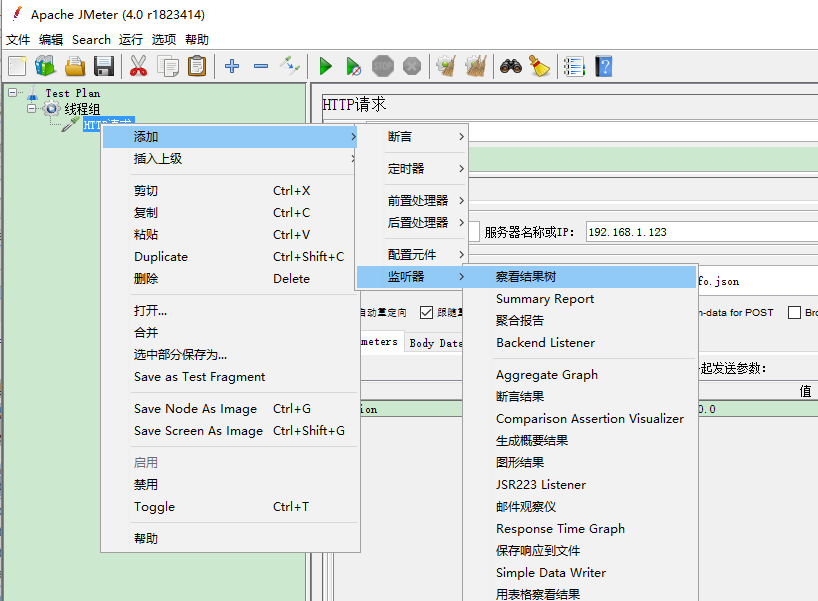Image resolution: width=818 pixels, height=601 pixels.
Task: Select 聚合报告 listener
Action: (x=580, y=320)
